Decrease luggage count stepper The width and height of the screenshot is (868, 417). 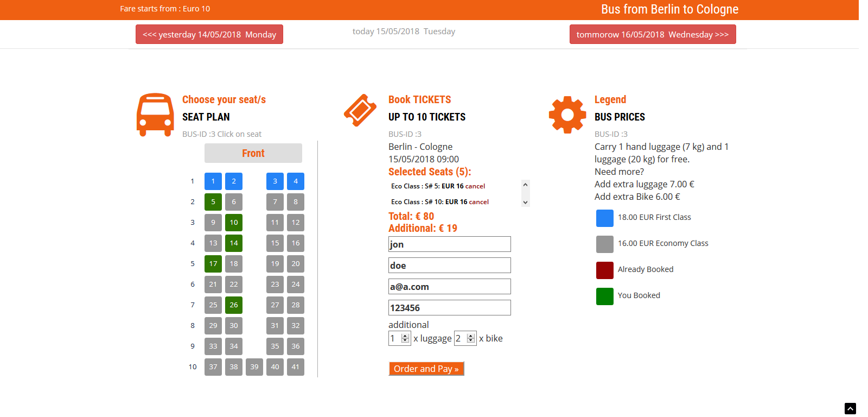tap(405, 341)
